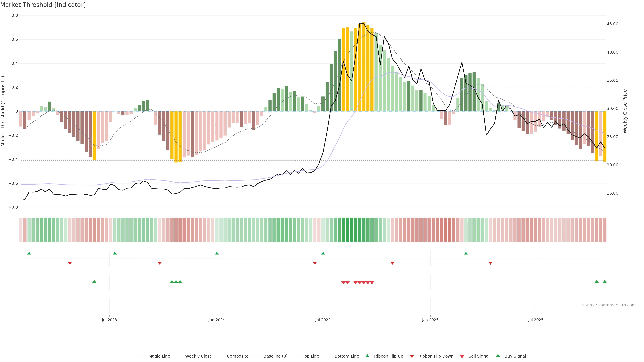Select the leftmost red Sell Signal marker

point(343,283)
